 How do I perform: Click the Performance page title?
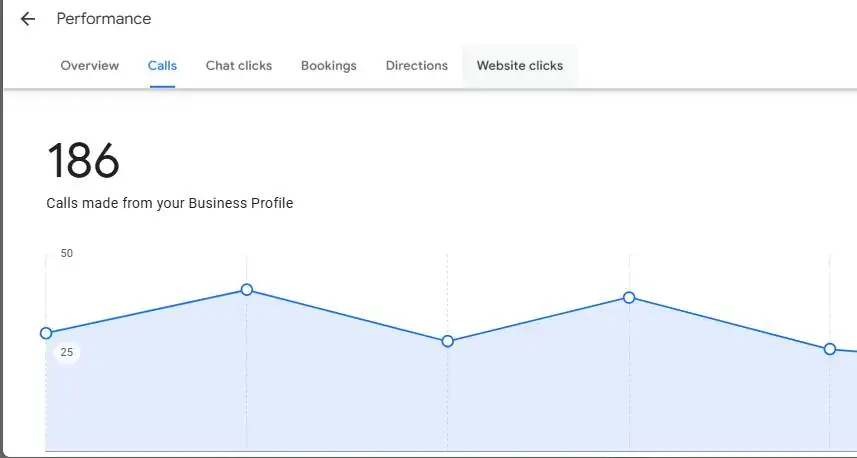(104, 19)
